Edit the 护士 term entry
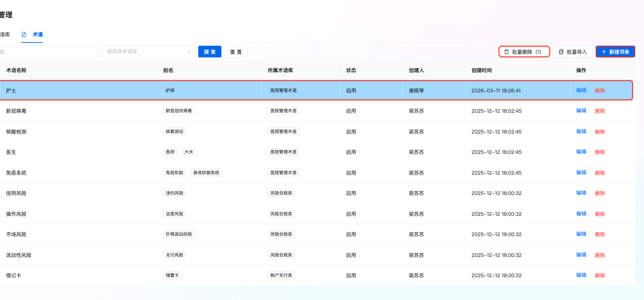Viewport: 644px width, 300px height. (580, 90)
